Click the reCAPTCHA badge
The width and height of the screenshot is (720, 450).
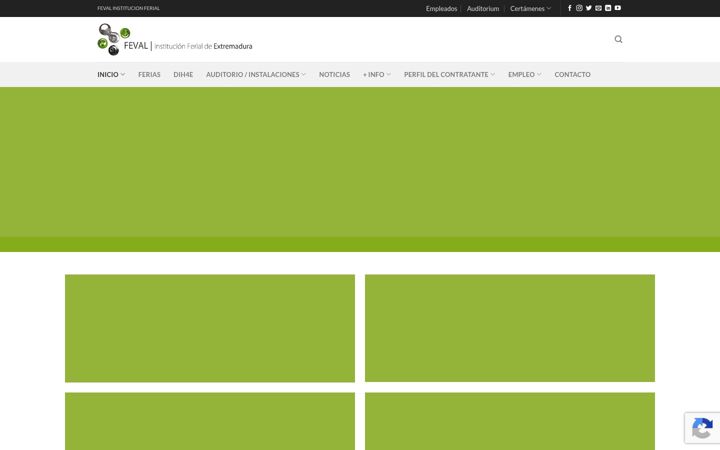[702, 428]
